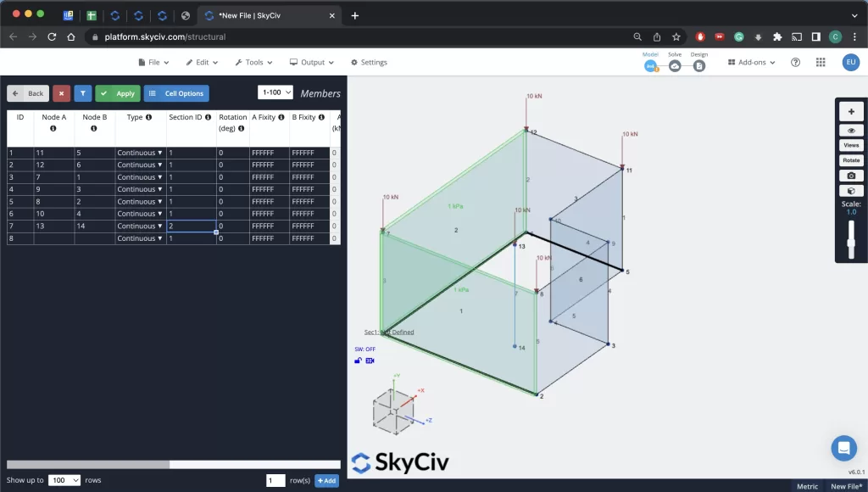Click the Metric units label
Image resolution: width=868 pixels, height=492 pixels.
click(807, 486)
